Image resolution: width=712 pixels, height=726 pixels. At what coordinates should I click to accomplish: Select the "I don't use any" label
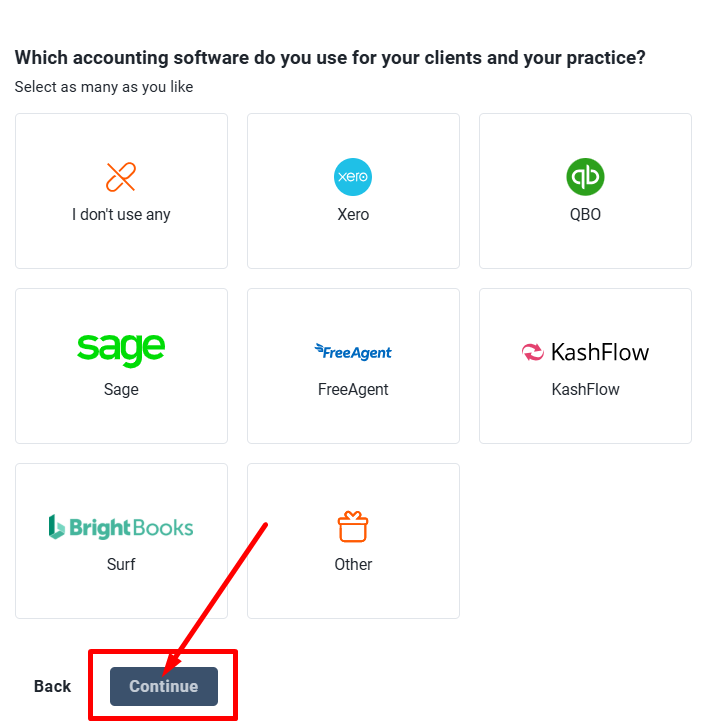121,214
